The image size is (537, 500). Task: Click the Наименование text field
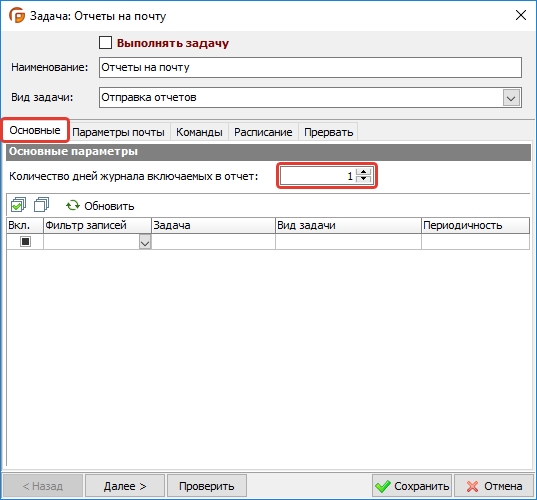coord(310,67)
